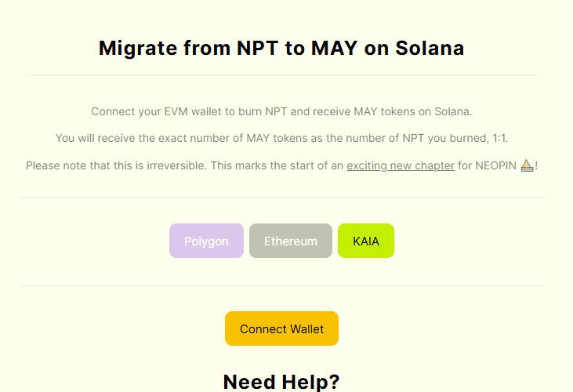
Task: Click the 'Please note that this is irreversible' text
Action: 116,165
